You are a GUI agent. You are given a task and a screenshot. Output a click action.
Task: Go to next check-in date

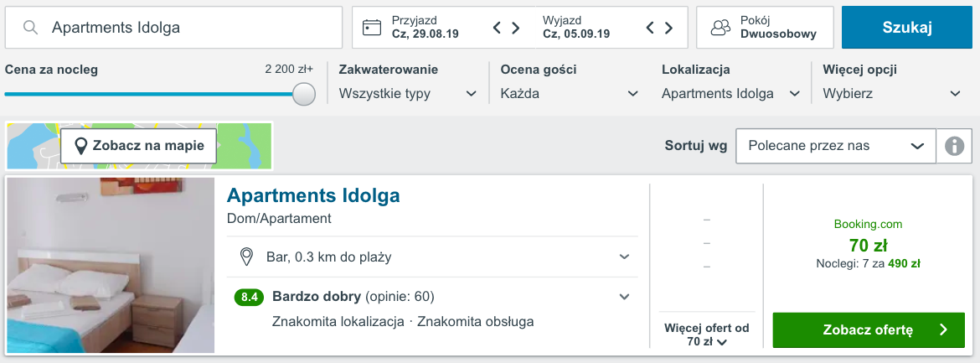(517, 28)
